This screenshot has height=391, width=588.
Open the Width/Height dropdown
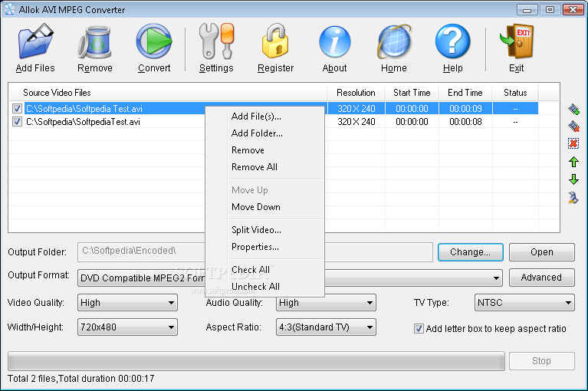[x=171, y=327]
